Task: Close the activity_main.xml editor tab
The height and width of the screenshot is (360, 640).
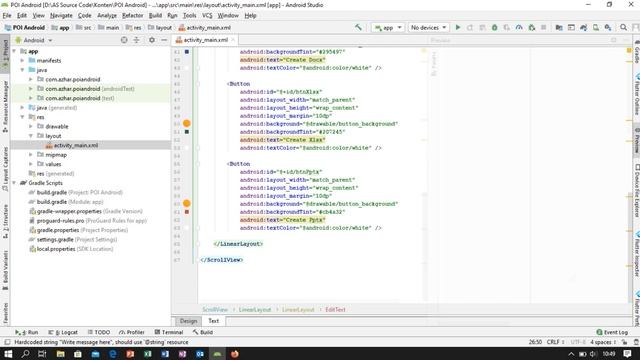Action: pos(233,40)
